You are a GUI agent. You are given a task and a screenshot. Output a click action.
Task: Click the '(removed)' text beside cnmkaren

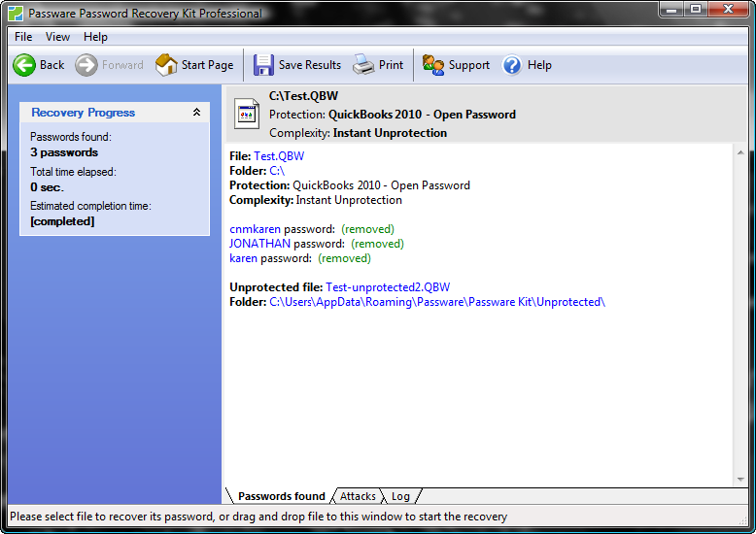368,229
